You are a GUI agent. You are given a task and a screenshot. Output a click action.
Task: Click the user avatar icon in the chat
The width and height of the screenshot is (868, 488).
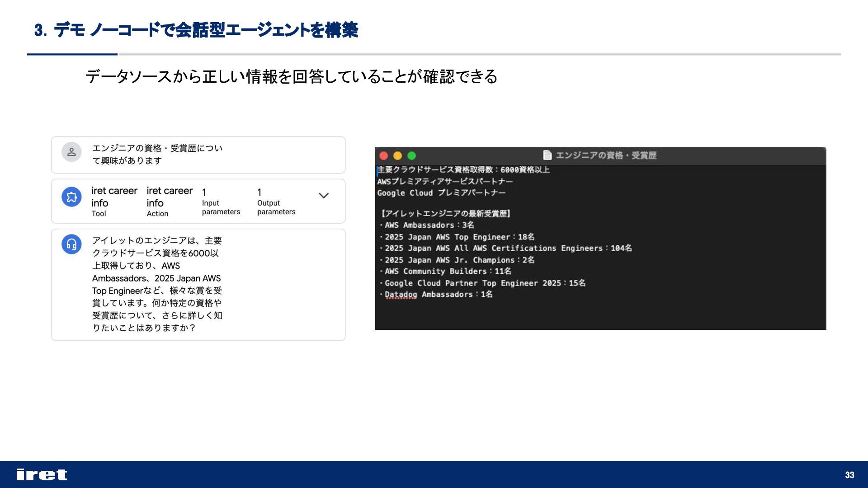click(71, 152)
